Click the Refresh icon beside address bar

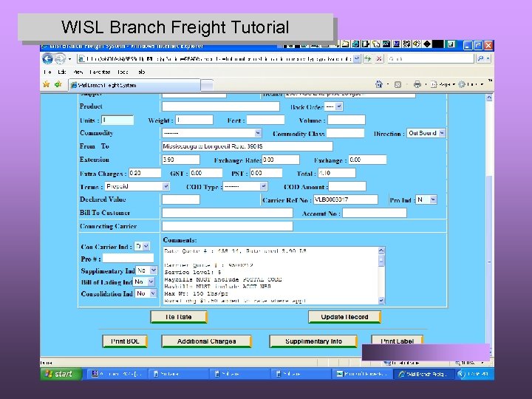click(367, 58)
